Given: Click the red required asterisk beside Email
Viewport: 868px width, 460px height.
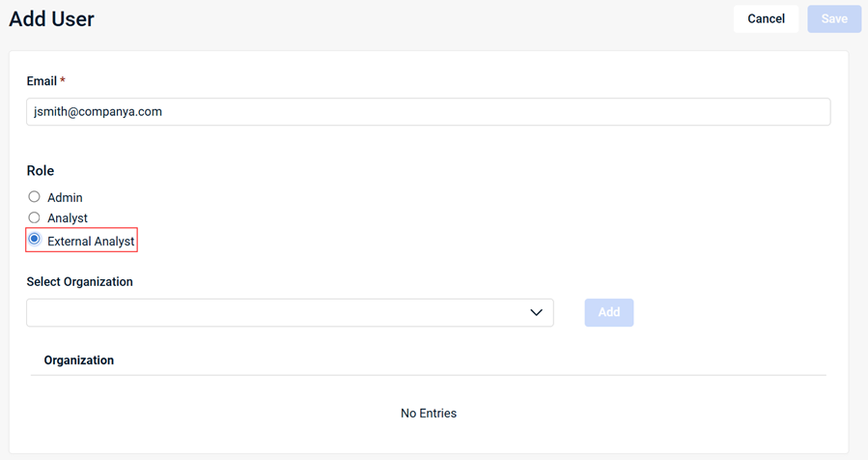Looking at the screenshot, I should [x=63, y=81].
